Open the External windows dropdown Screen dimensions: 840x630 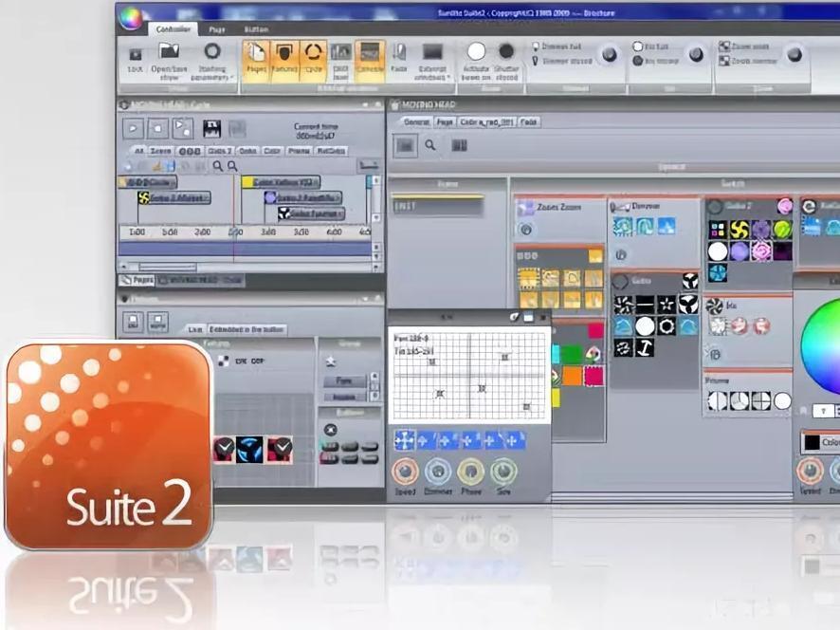coord(433,57)
